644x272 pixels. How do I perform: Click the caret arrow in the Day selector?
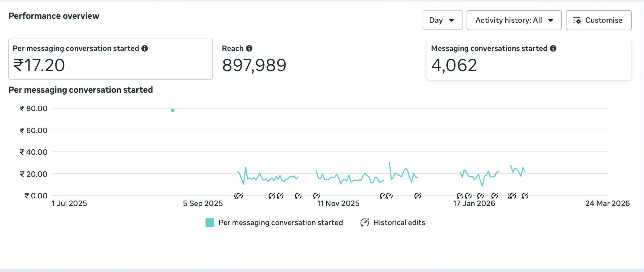(x=451, y=20)
